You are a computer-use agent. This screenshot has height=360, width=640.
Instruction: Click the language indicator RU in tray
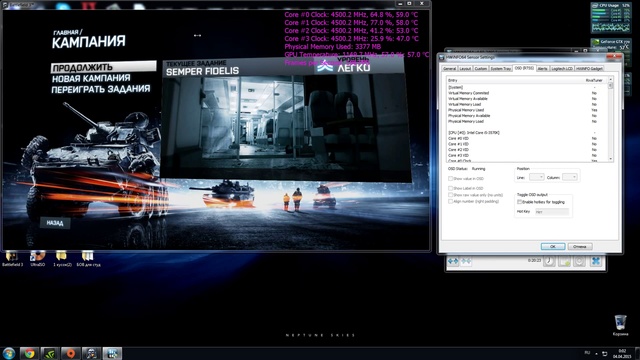coord(587,353)
